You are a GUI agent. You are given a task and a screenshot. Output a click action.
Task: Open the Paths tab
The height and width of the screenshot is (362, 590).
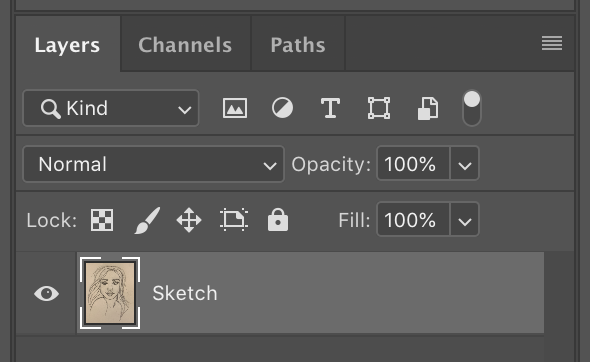click(x=298, y=44)
